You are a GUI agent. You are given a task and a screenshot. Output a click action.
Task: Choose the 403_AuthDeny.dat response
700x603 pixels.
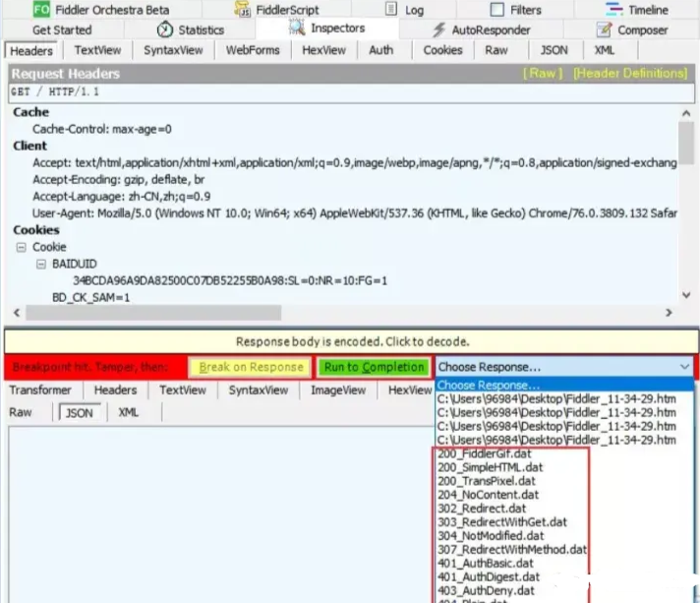[486, 591]
